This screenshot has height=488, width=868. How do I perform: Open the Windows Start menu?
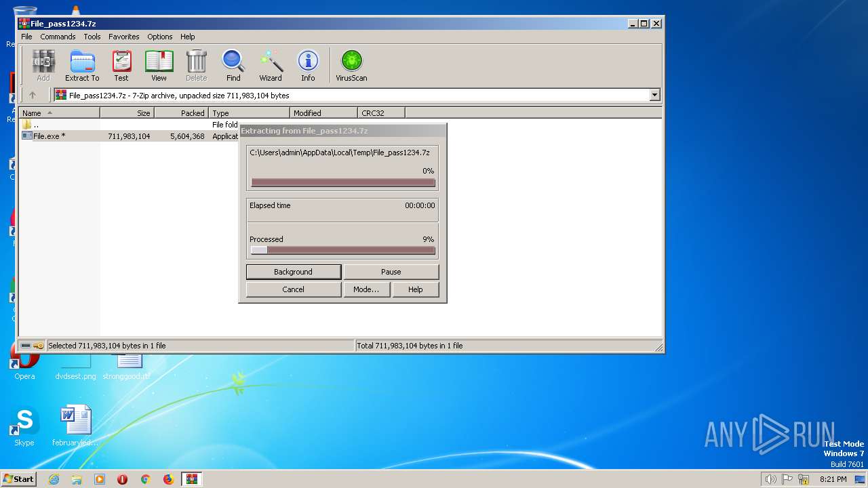tap(18, 479)
